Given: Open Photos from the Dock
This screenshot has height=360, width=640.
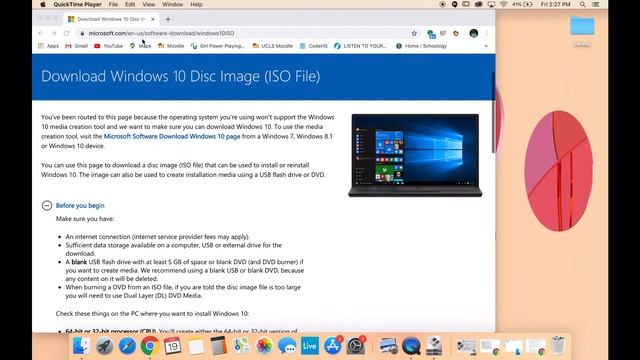Looking at the screenshot, I should click(264, 346).
